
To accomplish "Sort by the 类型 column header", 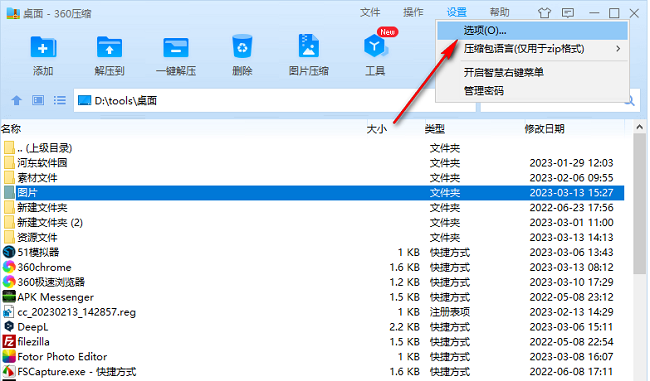I will [x=435, y=129].
